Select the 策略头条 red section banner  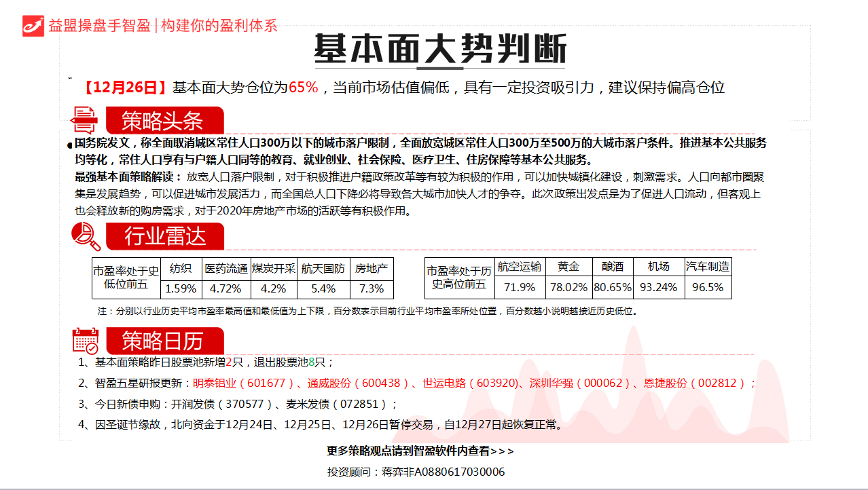tap(163, 121)
